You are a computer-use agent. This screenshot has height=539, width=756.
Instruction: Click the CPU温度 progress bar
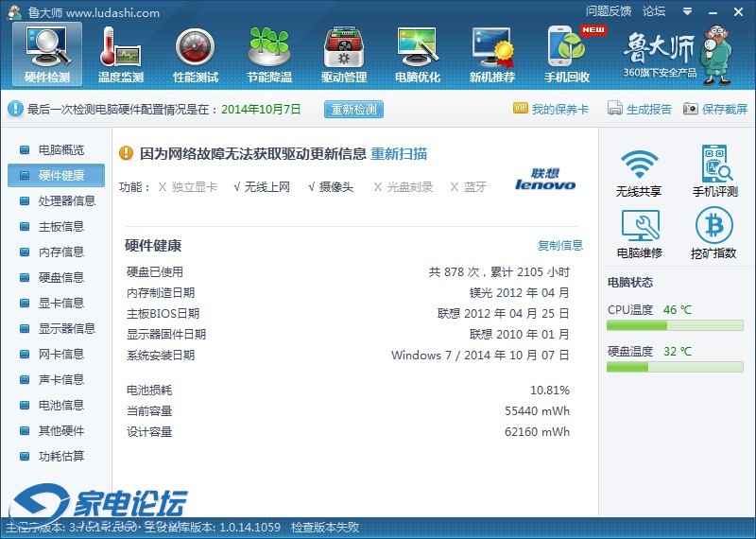(x=675, y=325)
